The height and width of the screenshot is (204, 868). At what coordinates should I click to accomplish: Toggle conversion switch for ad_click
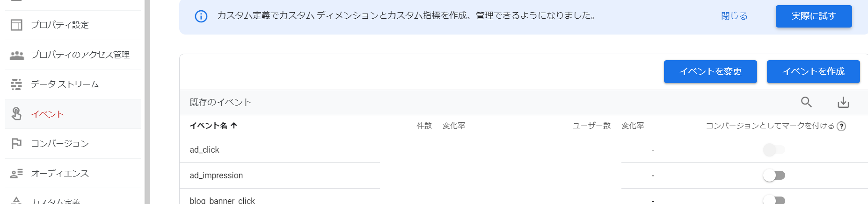coord(774,150)
